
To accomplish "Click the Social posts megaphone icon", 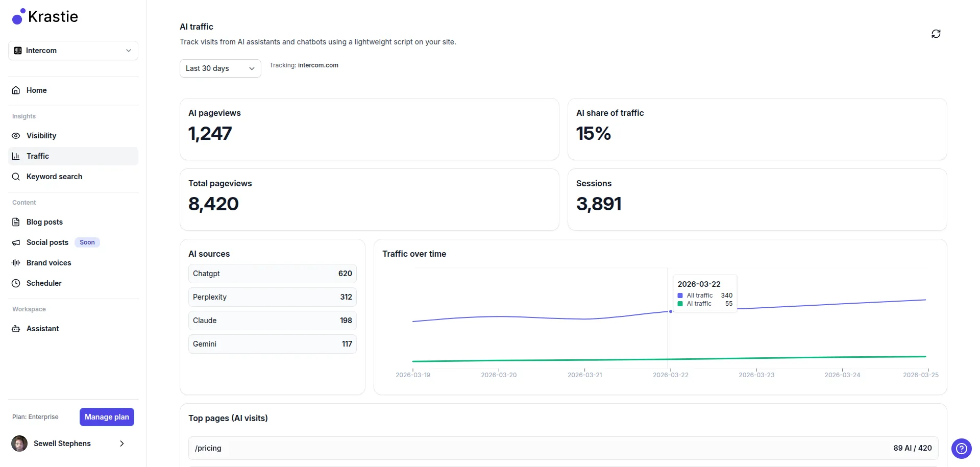I will (16, 242).
